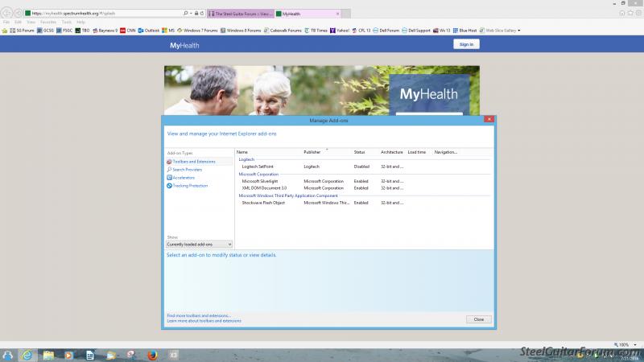Select the Logitech SetPoint add-on row
Viewport: 644px width, 362px height.
pyautogui.click(x=364, y=167)
